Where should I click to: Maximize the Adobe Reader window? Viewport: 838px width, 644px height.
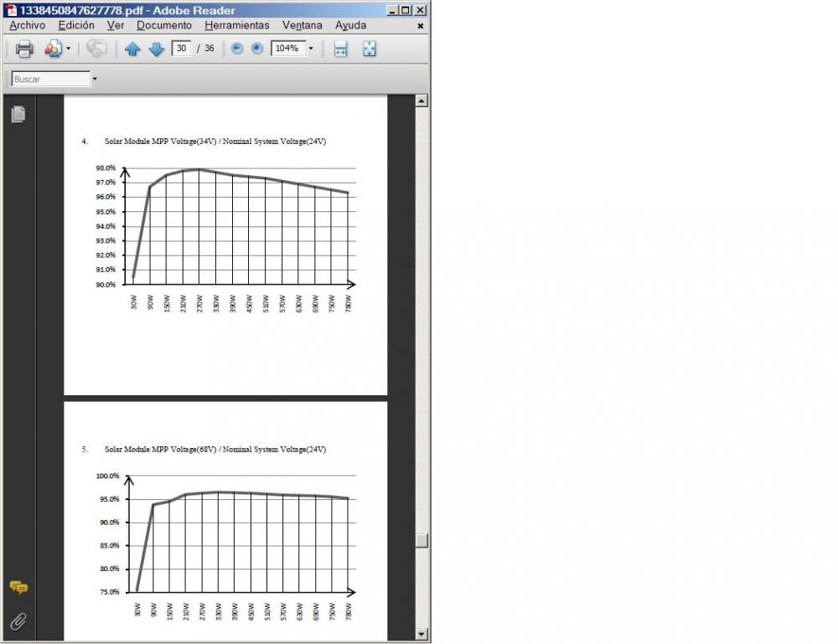pos(406,10)
